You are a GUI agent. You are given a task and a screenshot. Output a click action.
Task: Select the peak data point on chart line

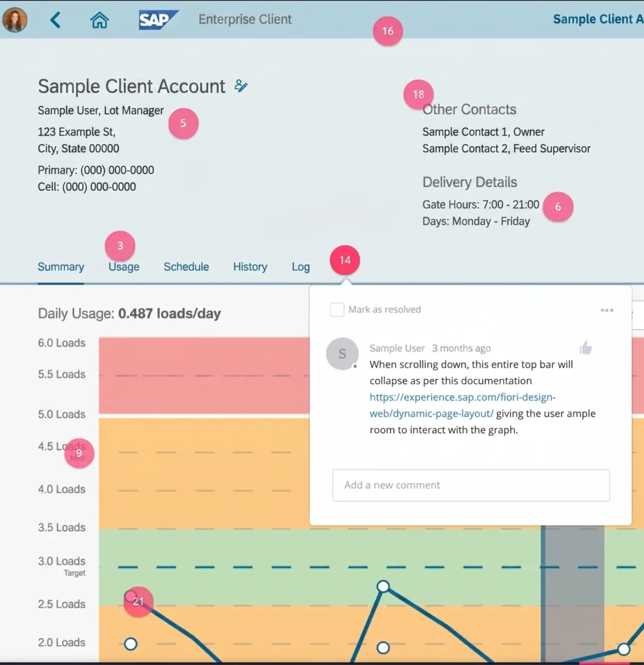pyautogui.click(x=383, y=586)
